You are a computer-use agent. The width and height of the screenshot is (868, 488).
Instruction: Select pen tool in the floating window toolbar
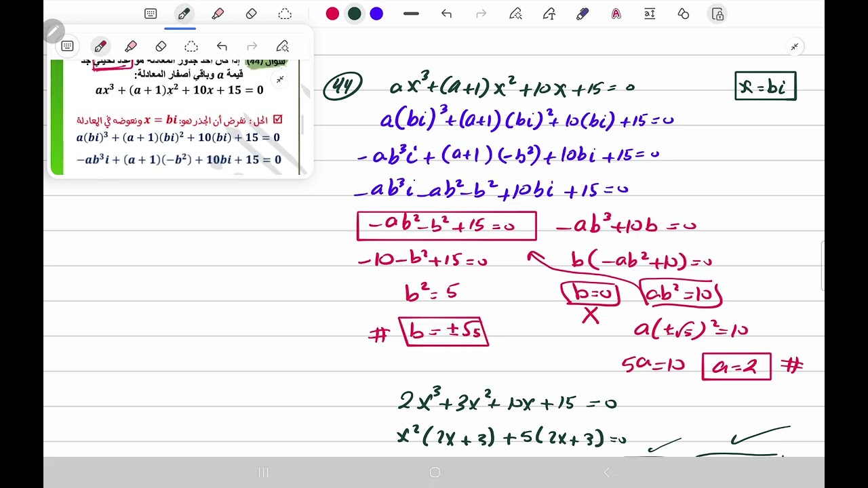point(100,46)
